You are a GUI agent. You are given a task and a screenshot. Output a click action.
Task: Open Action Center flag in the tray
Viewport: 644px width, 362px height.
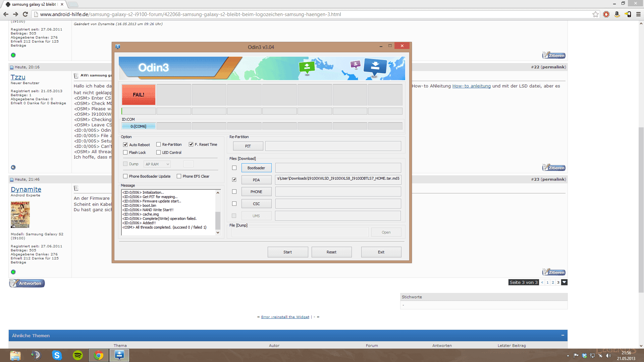click(576, 356)
